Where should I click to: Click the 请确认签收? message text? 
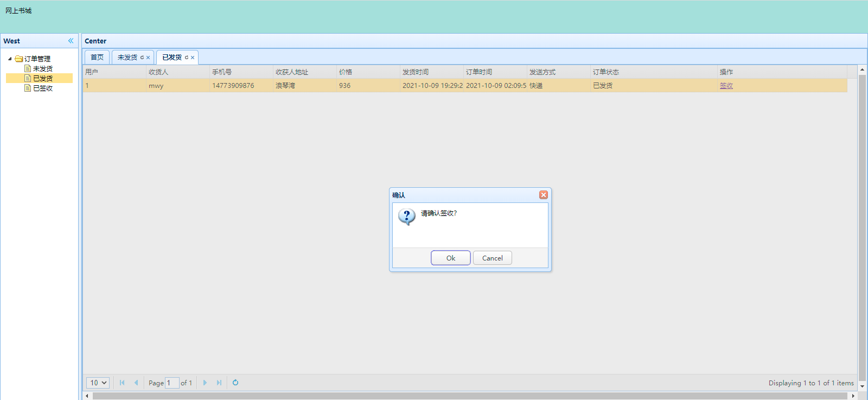[x=439, y=213]
